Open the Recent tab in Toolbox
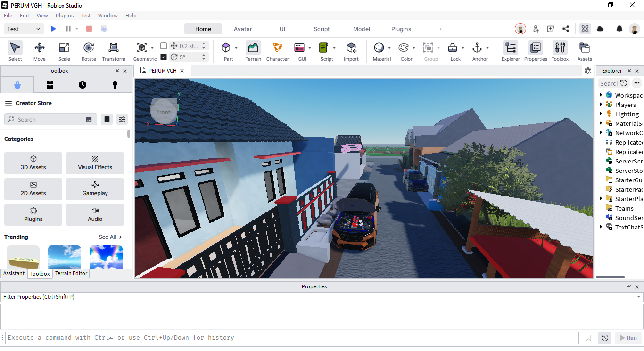 pyautogui.click(x=83, y=85)
